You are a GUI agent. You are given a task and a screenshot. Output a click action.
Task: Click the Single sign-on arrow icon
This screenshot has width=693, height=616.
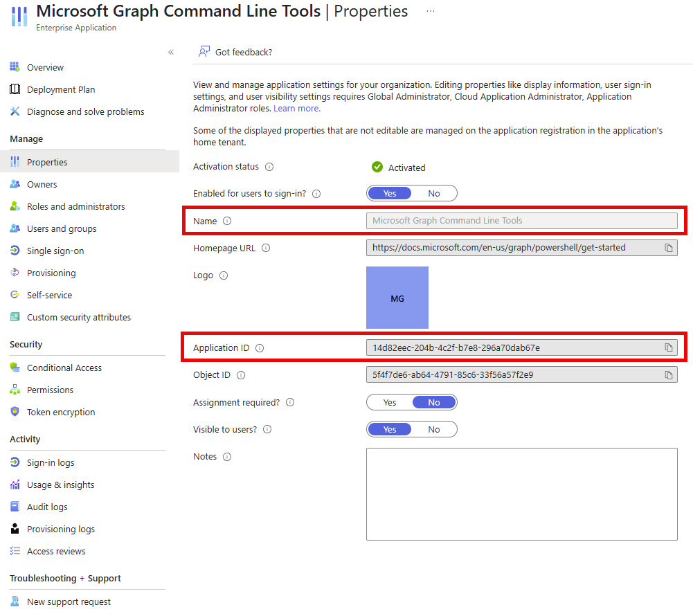15,251
